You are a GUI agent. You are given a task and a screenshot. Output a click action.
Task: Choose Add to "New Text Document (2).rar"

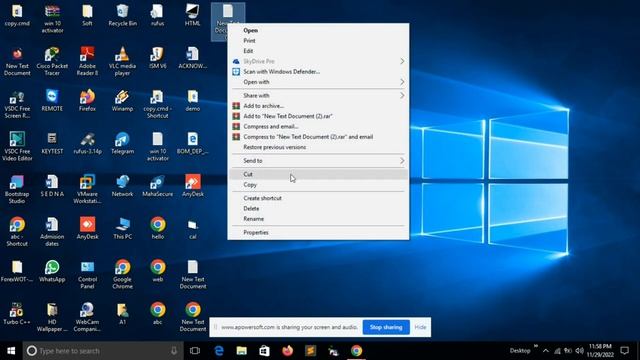[318, 116]
